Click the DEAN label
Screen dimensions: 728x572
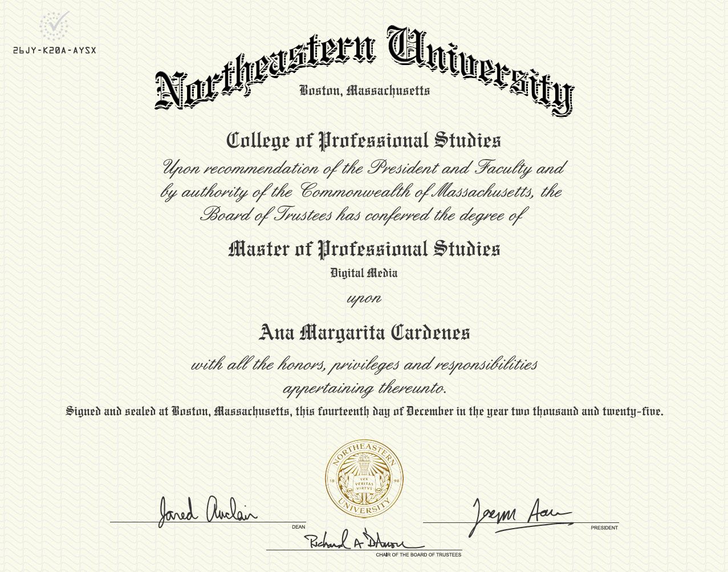click(x=299, y=527)
